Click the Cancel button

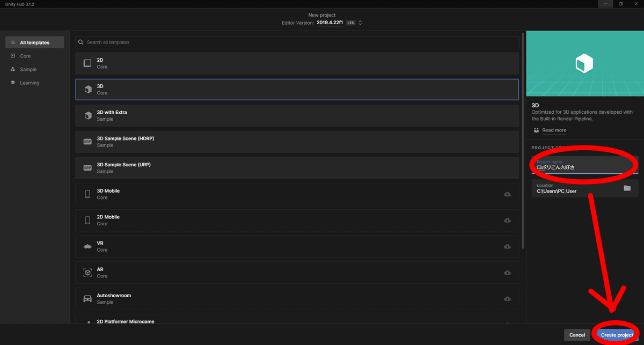coord(577,335)
